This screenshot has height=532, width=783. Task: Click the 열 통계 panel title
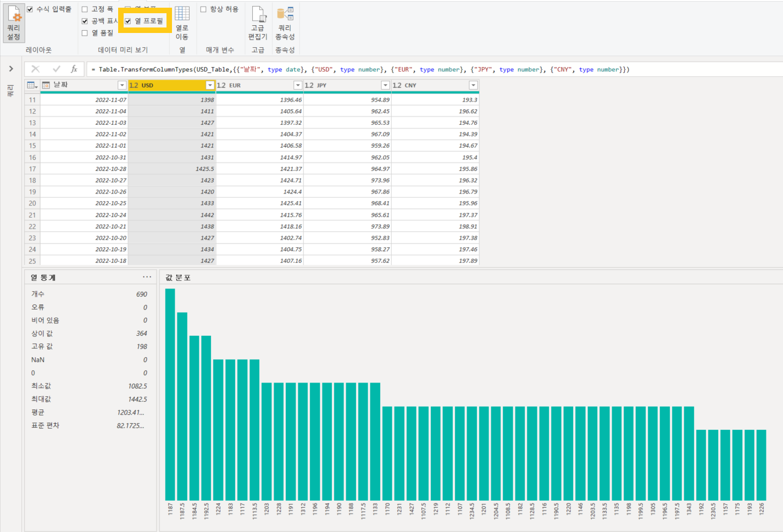point(43,278)
